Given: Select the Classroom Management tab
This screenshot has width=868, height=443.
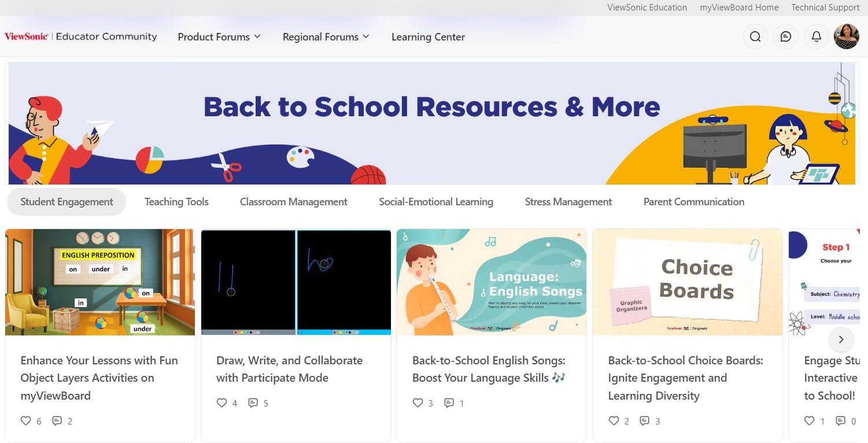Looking at the screenshot, I should point(294,202).
